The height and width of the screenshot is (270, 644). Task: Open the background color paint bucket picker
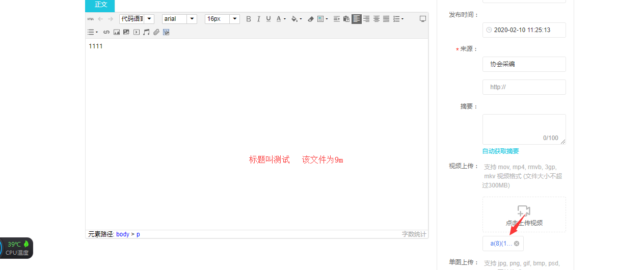click(294, 19)
